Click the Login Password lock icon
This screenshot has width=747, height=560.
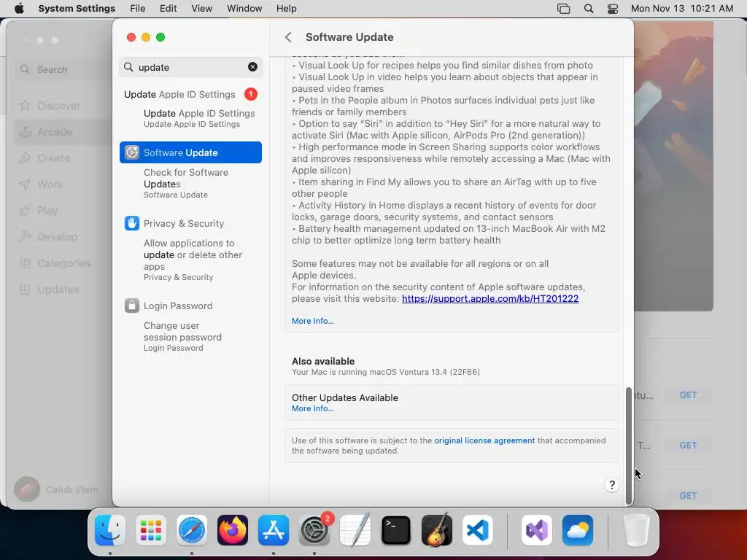(x=132, y=306)
